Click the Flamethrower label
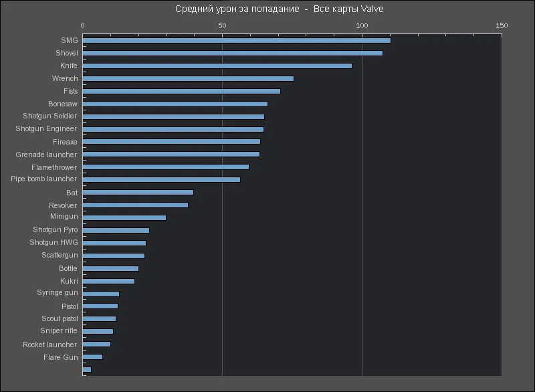Viewport: 535px width, 392px height. point(54,167)
